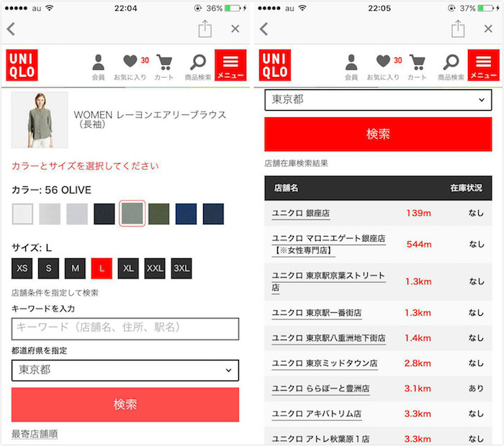
Task: Tap the 544m distance value
Action: point(419,245)
